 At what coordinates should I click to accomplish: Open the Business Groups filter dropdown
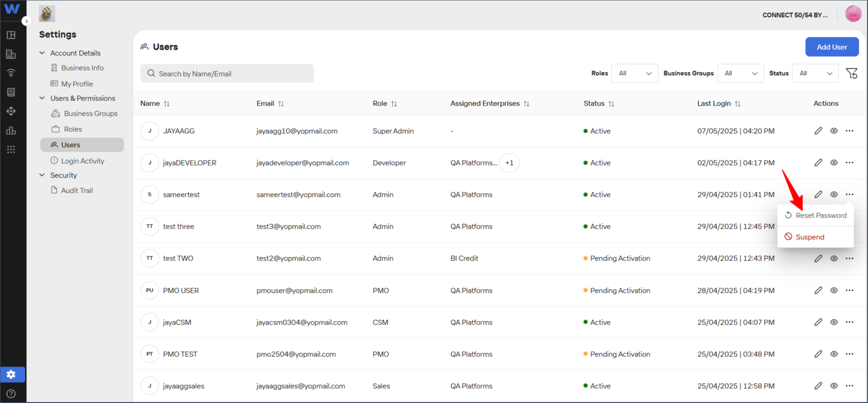740,73
